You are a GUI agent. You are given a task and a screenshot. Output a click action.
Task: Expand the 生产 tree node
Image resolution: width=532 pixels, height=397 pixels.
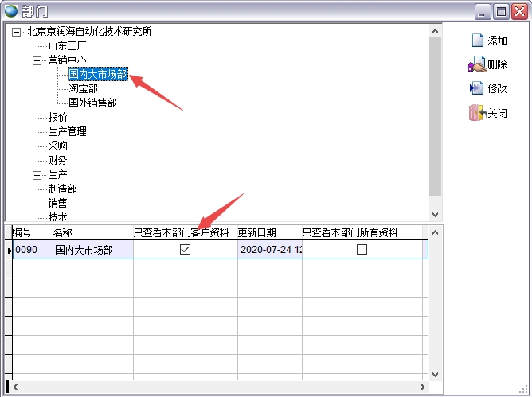(37, 175)
